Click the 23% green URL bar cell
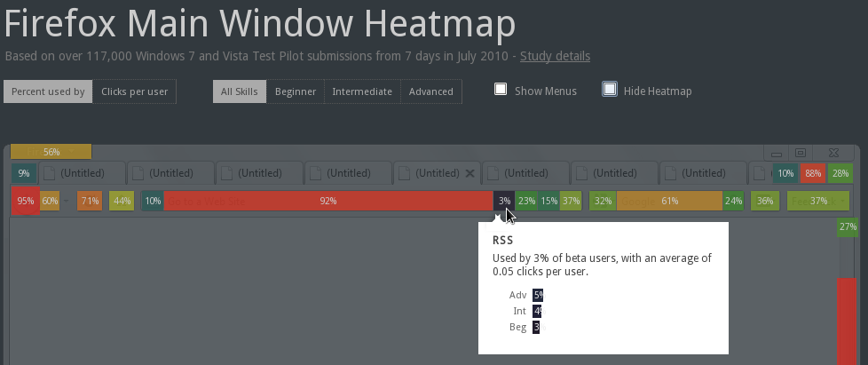 tap(526, 201)
